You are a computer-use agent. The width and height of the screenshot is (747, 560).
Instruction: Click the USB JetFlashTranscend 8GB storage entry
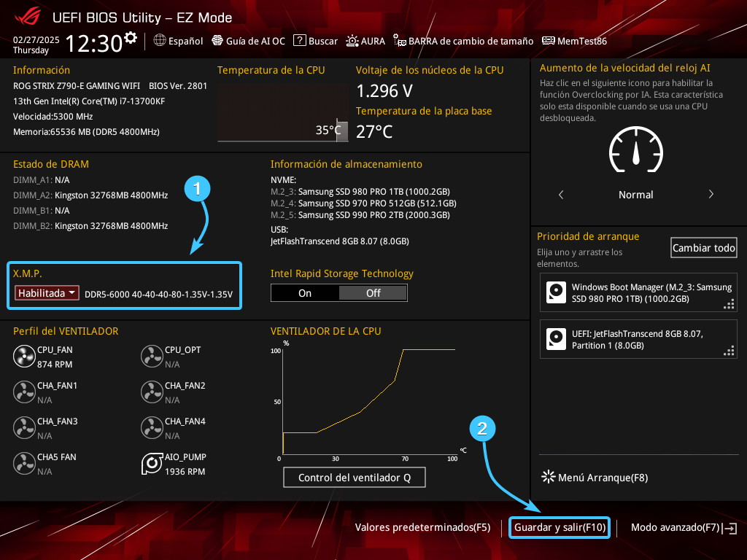click(x=340, y=241)
